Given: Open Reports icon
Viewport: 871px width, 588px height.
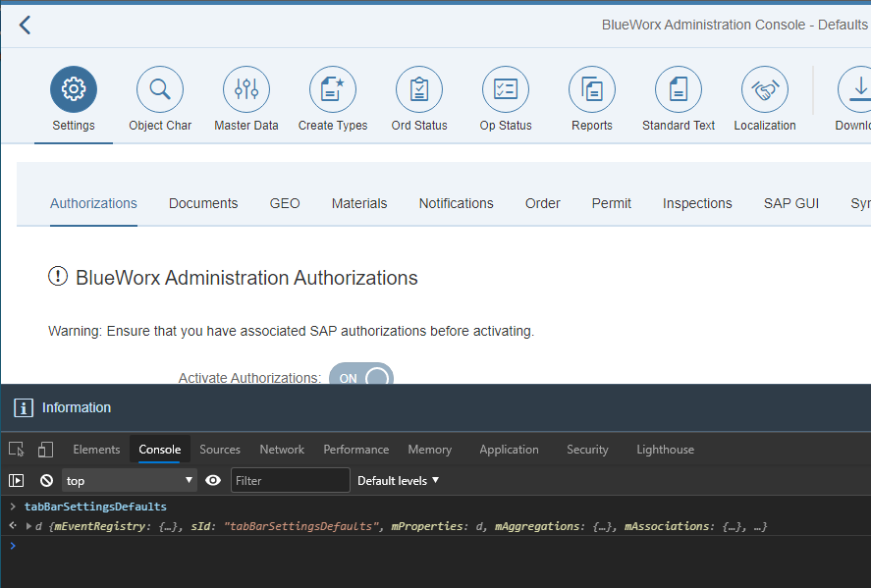Looking at the screenshot, I should tap(592, 89).
